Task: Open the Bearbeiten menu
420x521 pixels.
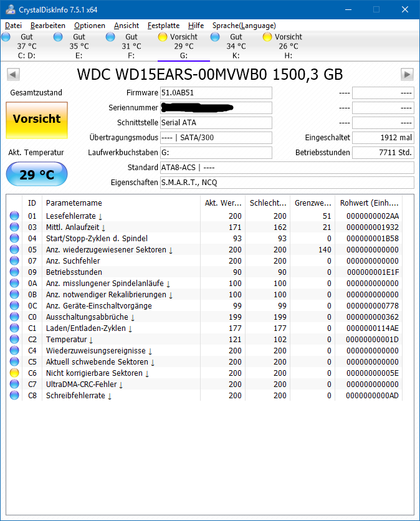Action: pos(48,26)
